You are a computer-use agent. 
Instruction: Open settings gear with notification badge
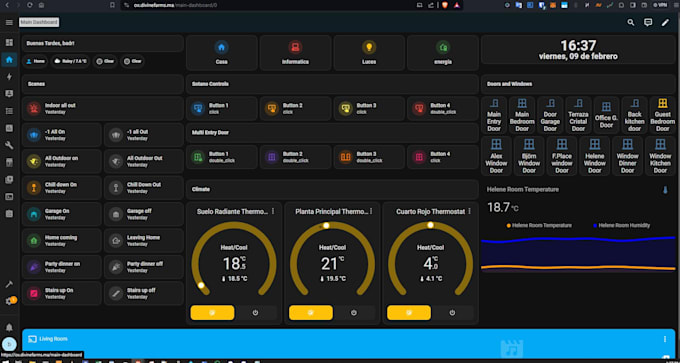pos(10,301)
